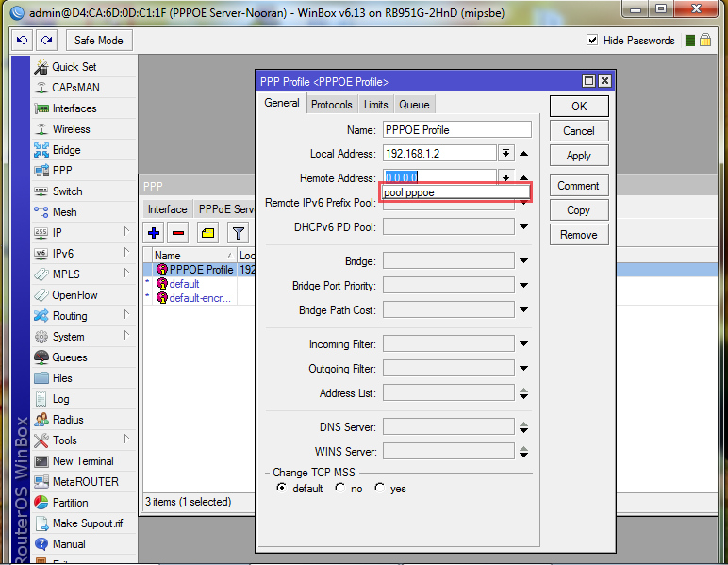
Task: Select Change TCP MSS no radio
Action: click(340, 488)
